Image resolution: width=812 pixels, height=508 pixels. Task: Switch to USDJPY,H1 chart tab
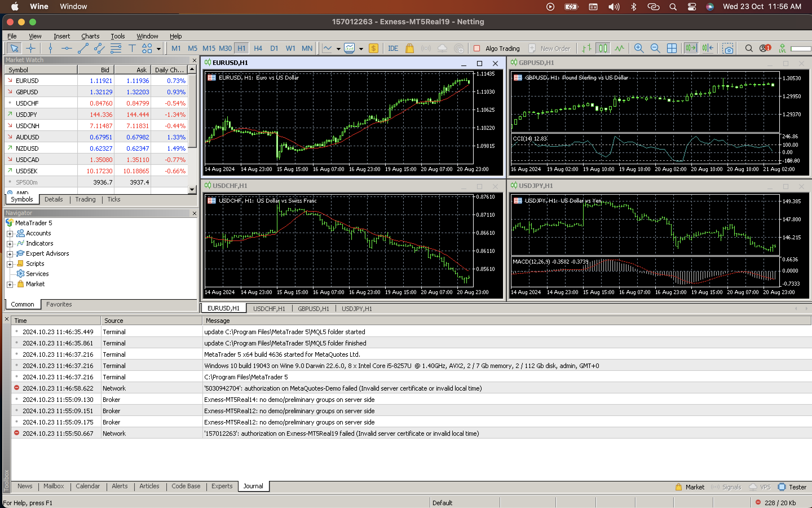coord(357,308)
